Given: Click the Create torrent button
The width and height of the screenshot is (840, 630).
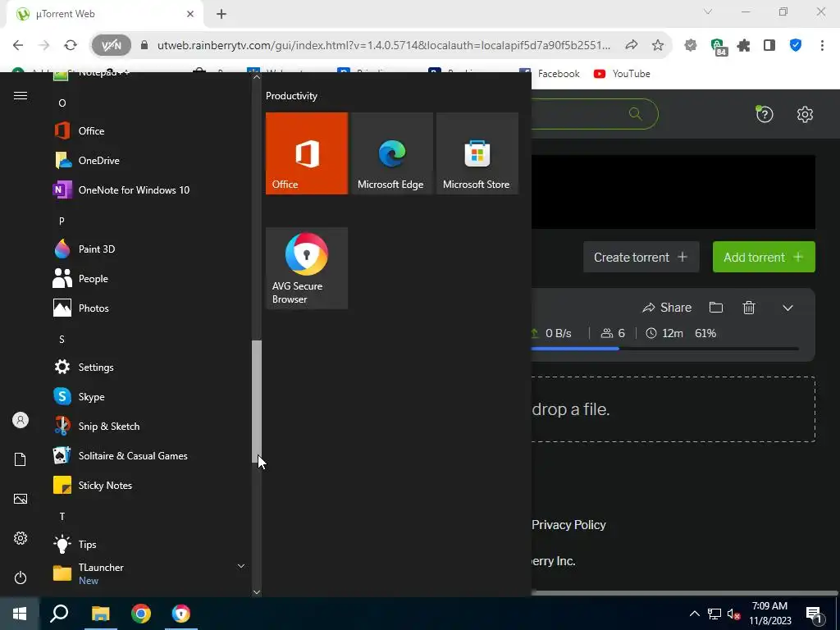Looking at the screenshot, I should [641, 257].
